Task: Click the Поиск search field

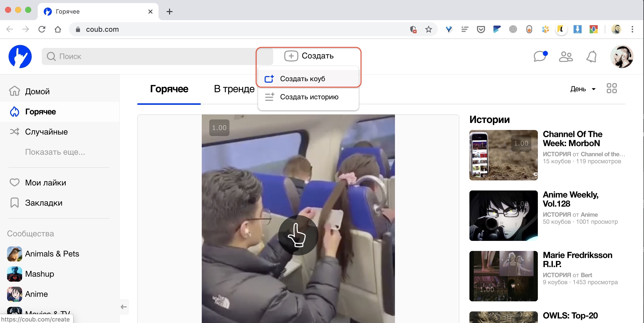Action: click(151, 56)
